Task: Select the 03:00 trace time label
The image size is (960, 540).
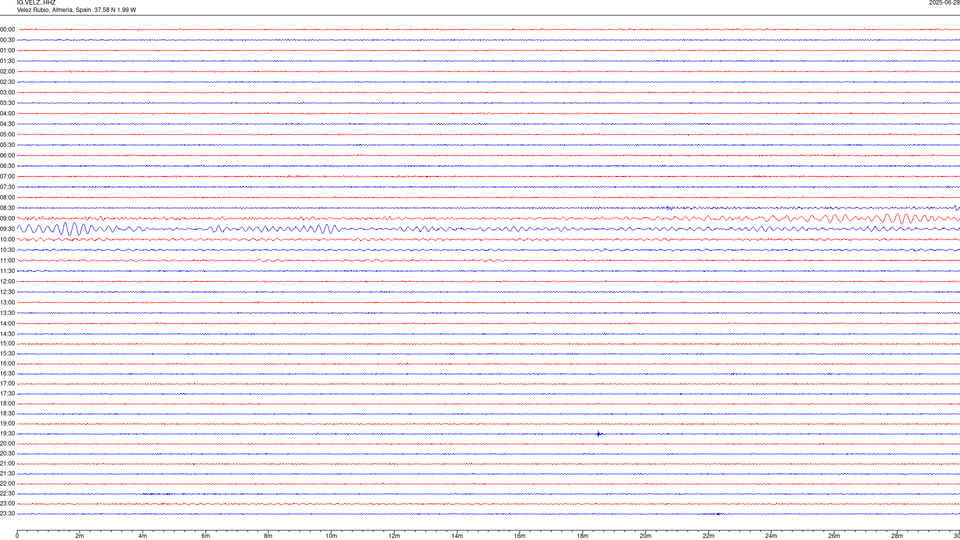Action: (x=7, y=92)
